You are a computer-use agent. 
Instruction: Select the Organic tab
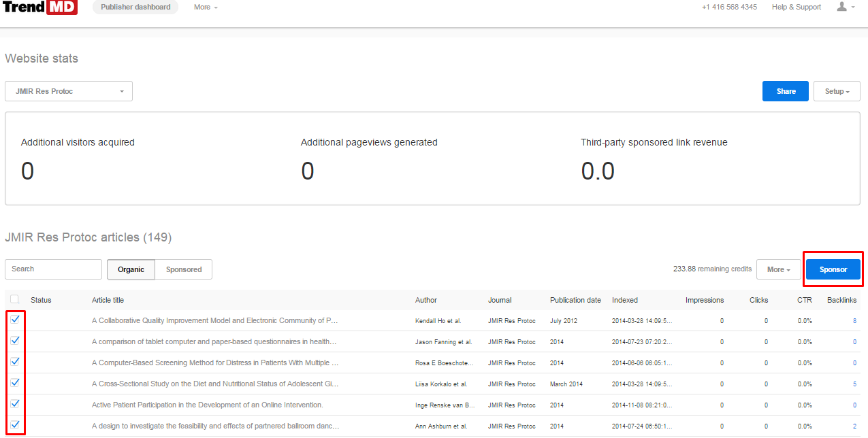click(x=131, y=269)
